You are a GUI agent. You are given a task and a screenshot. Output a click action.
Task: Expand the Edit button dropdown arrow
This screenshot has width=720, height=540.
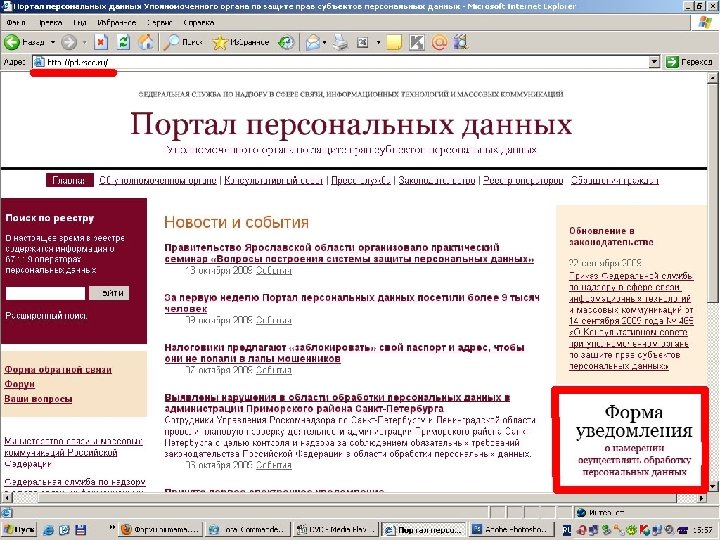[x=378, y=42]
